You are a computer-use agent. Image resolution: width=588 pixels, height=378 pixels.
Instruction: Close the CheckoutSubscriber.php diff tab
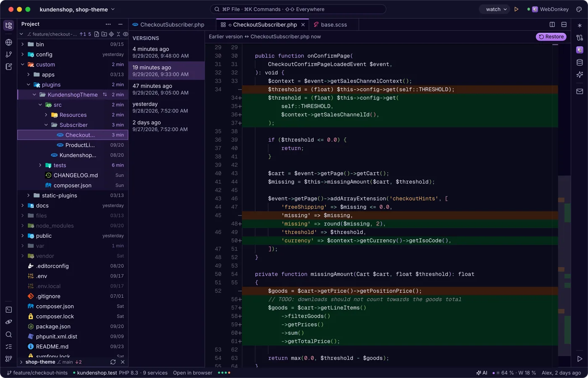click(x=303, y=25)
